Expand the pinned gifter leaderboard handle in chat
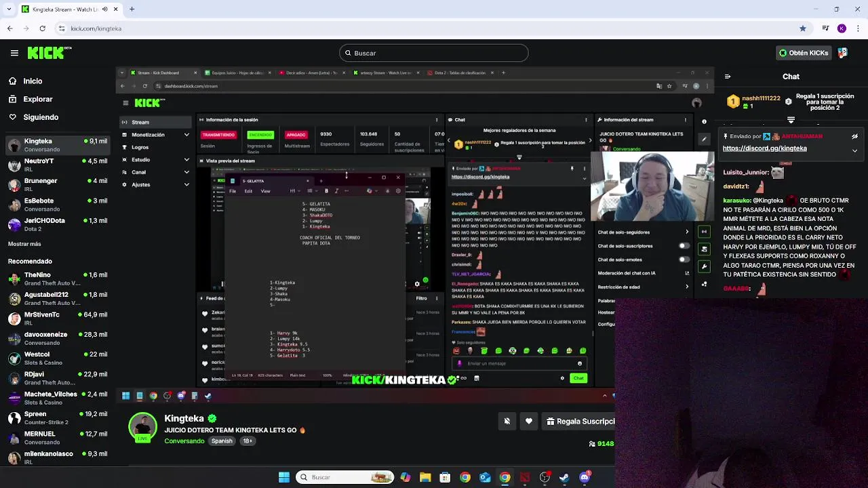868x488 pixels. (791, 120)
